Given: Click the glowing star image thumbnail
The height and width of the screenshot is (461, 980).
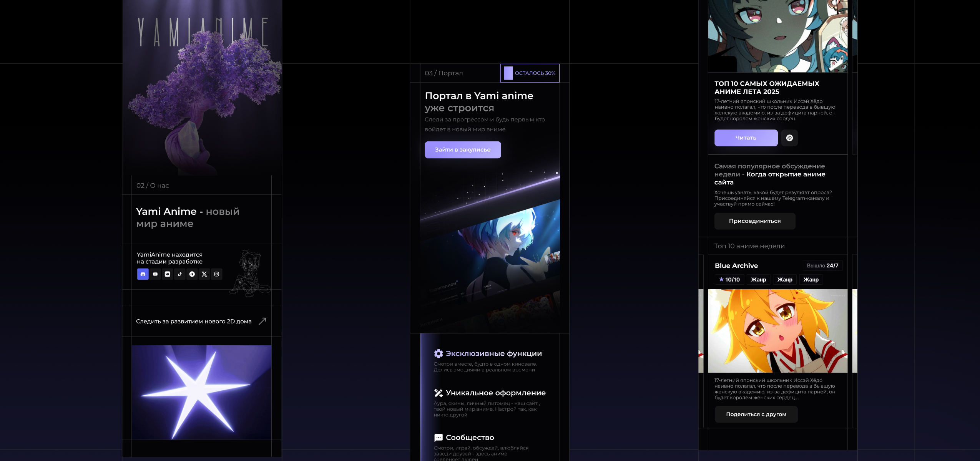Looking at the screenshot, I should point(201,392).
